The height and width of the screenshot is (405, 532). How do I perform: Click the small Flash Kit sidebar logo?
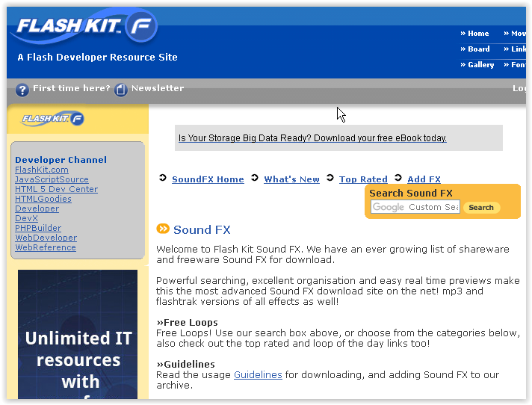pyautogui.click(x=52, y=118)
